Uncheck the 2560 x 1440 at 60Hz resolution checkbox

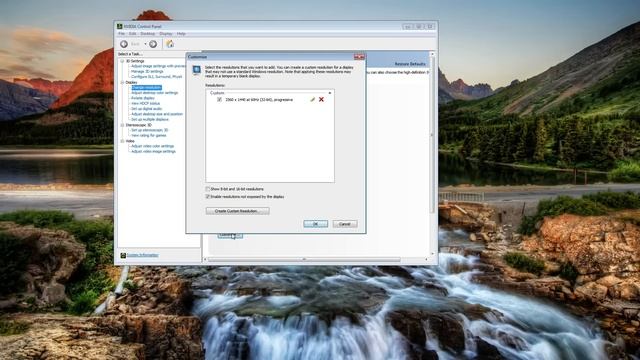point(219,99)
